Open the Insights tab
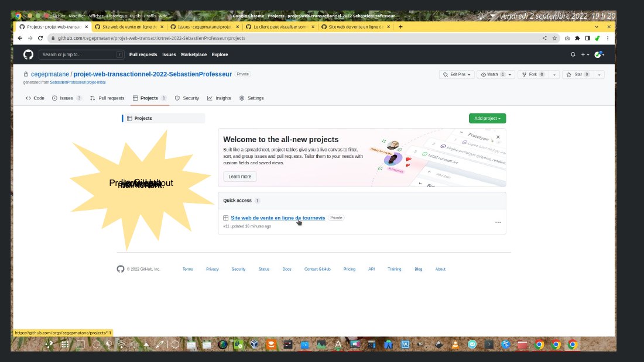 pyautogui.click(x=220, y=98)
